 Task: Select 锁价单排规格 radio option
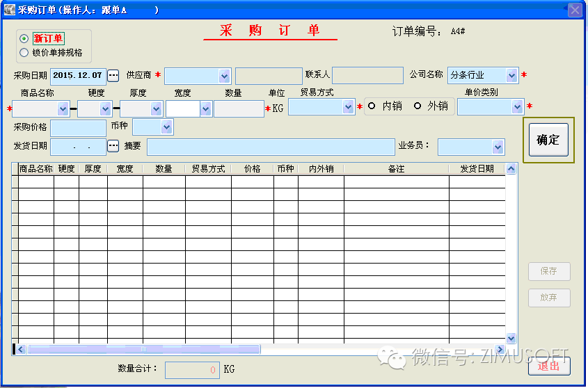click(x=24, y=52)
